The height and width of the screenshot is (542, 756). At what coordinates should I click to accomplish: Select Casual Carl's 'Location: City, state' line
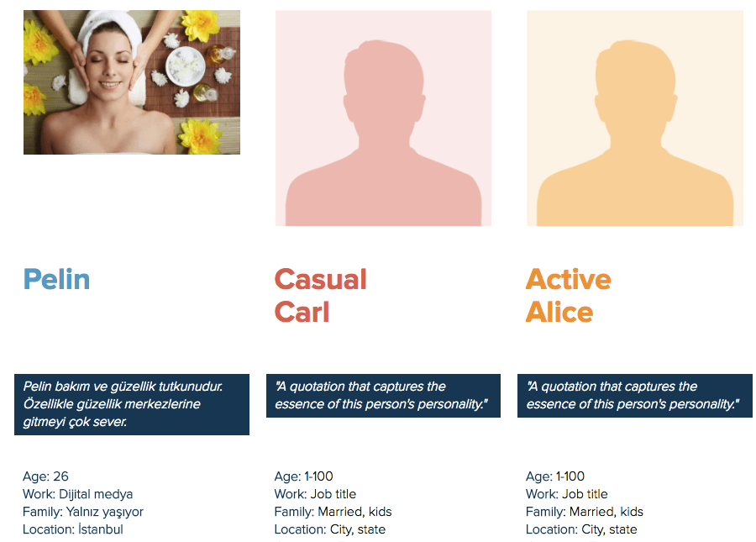[330, 529]
